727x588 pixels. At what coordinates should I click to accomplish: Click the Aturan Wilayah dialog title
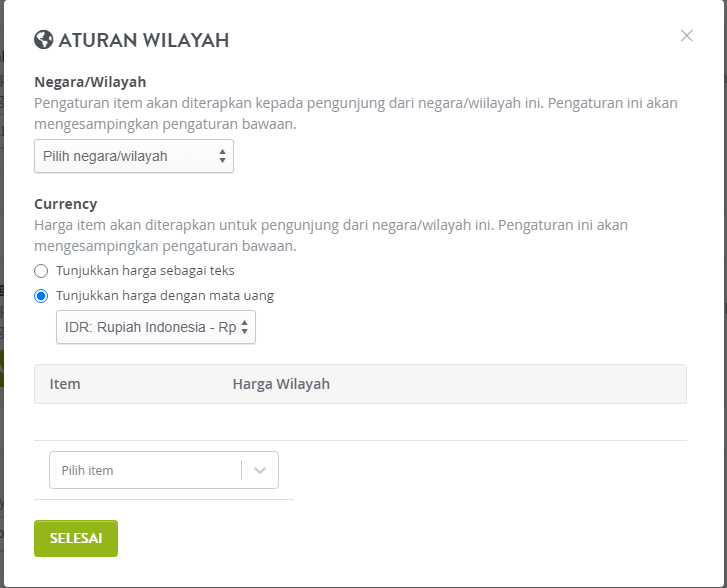pos(144,40)
